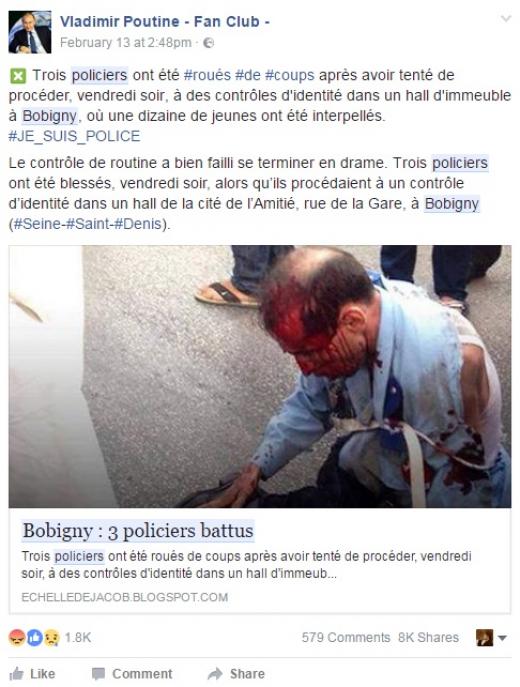Open the page's profile picture
Image resolution: width=520 pixels, height=687 pixels.
[x=30, y=32]
